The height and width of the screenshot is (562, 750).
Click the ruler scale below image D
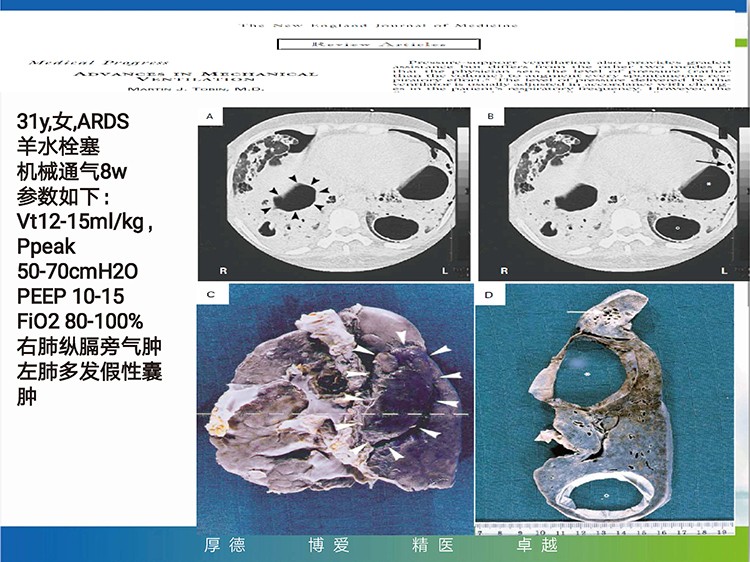pos(605,529)
